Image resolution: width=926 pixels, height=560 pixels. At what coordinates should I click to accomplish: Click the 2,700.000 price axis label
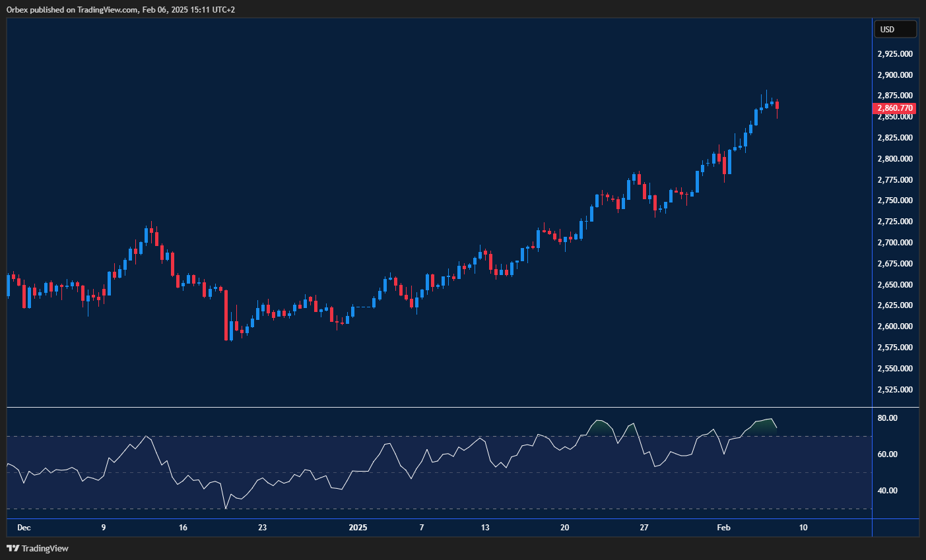tap(895, 243)
